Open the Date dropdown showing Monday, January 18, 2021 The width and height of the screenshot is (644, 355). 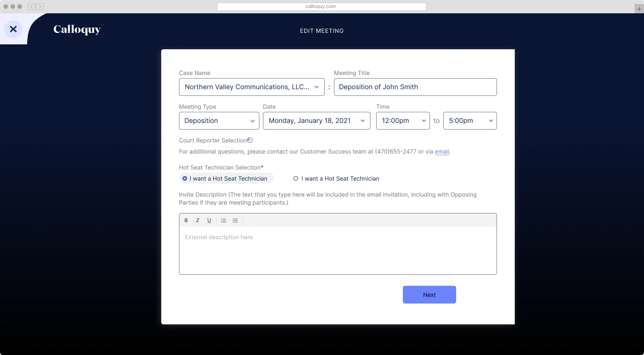pyautogui.click(x=317, y=121)
